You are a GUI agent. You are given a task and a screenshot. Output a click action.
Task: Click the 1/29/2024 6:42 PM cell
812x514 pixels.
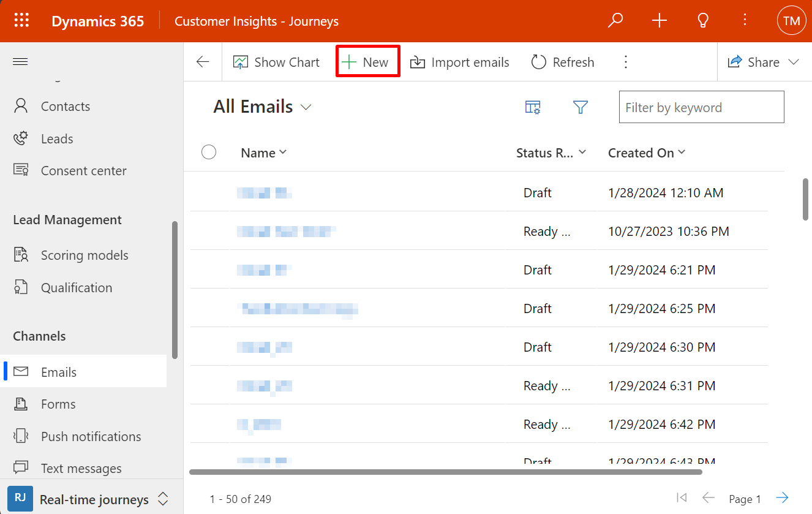661,425
